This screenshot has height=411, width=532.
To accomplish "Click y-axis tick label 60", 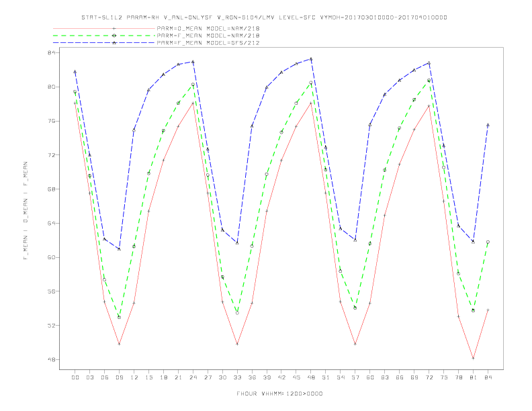I will click(52, 257).
